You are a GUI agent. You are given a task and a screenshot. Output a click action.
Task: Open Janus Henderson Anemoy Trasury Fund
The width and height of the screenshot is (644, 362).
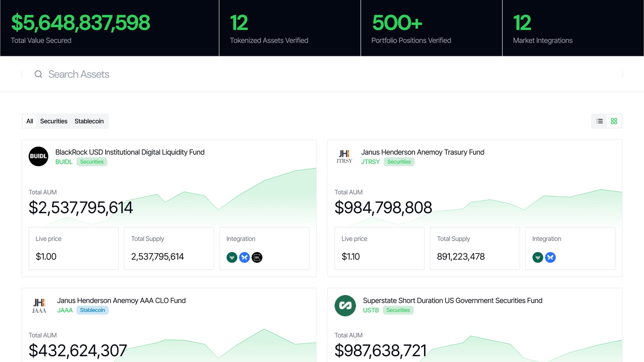tap(423, 152)
